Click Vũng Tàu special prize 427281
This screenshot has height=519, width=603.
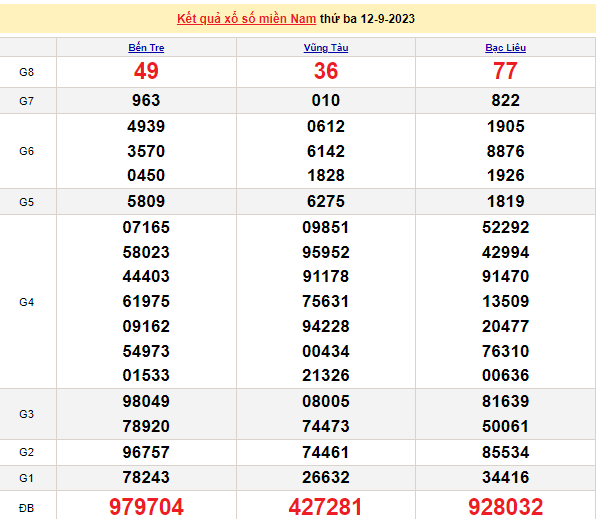pos(325,506)
